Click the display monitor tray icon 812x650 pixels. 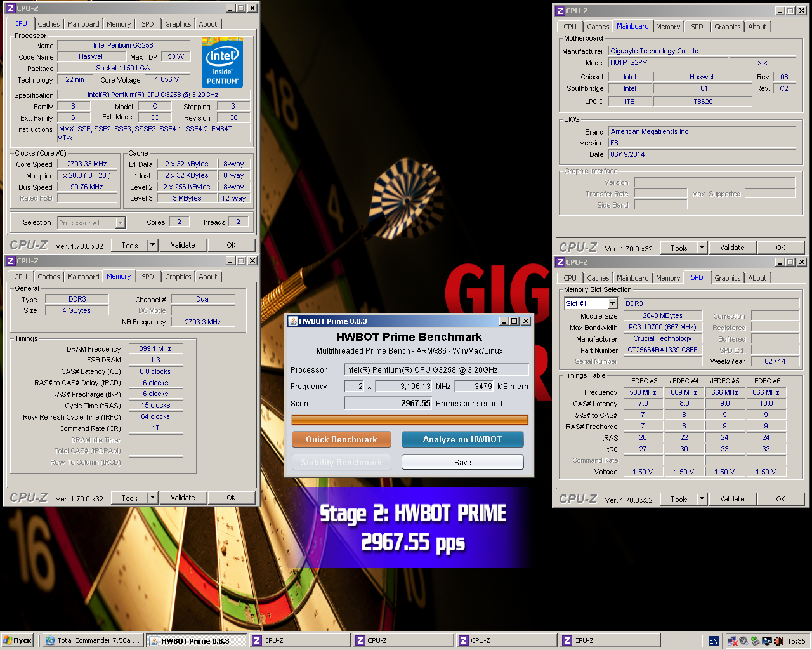[x=767, y=641]
